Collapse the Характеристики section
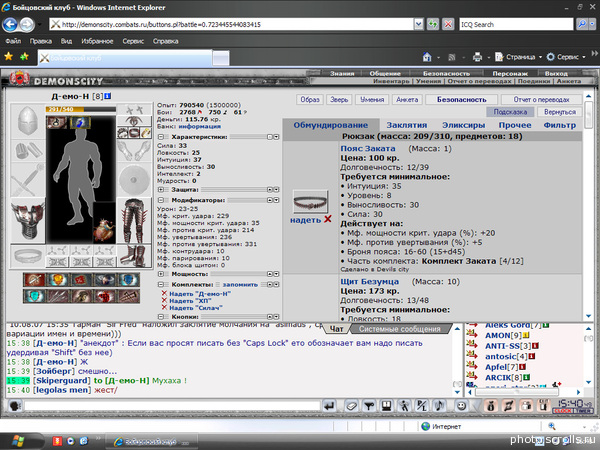600x450 pixels. (x=161, y=137)
